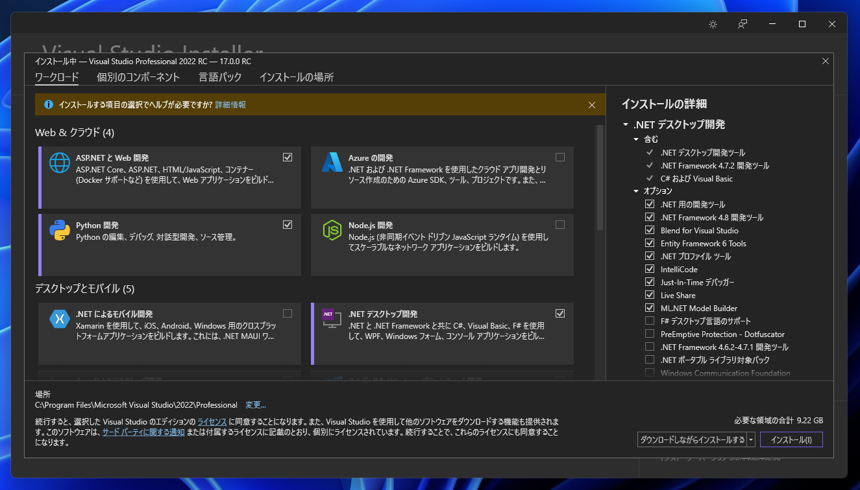Check the .NET によるモバイル開発 workload
Screen dimensions: 860x490
tap(287, 313)
